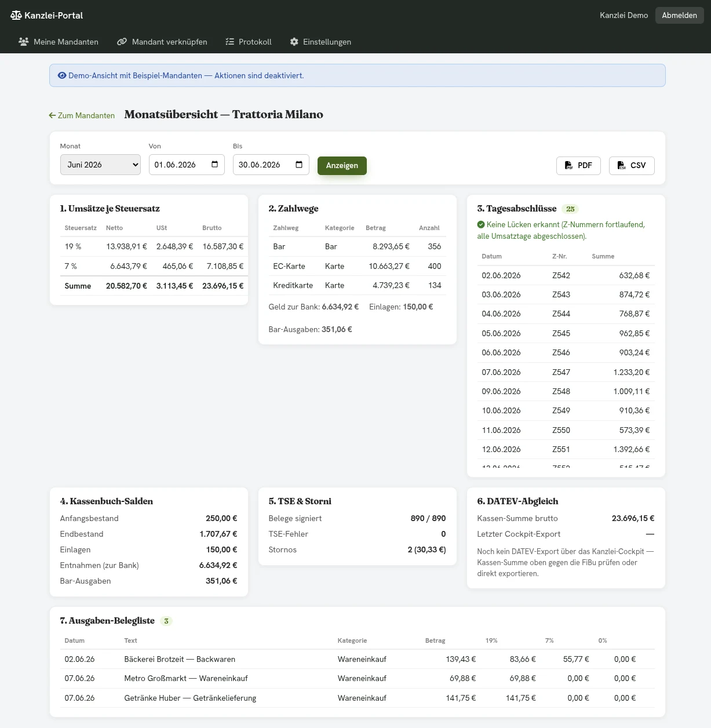This screenshot has width=711, height=728.
Task: Download the CSV export
Action: pos(632,165)
